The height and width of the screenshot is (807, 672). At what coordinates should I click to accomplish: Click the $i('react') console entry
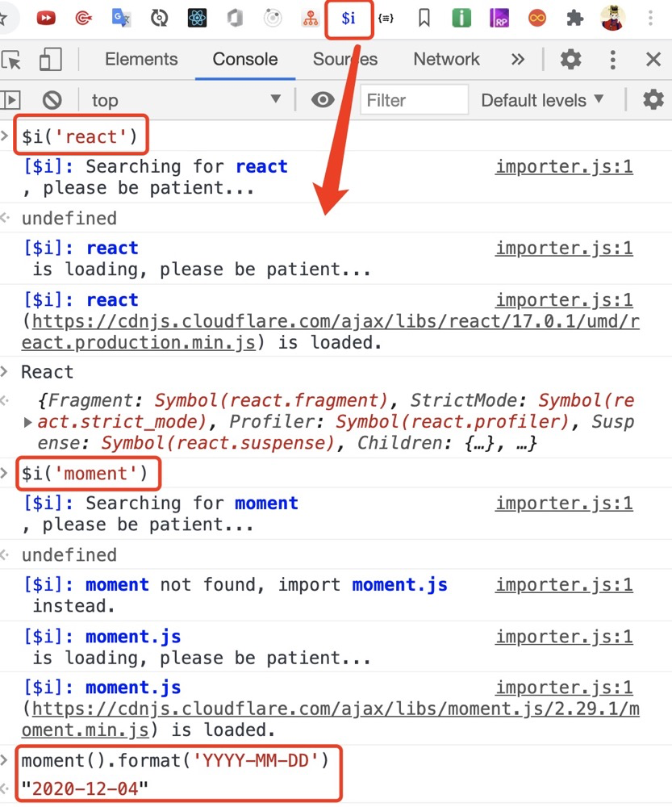pos(80,136)
